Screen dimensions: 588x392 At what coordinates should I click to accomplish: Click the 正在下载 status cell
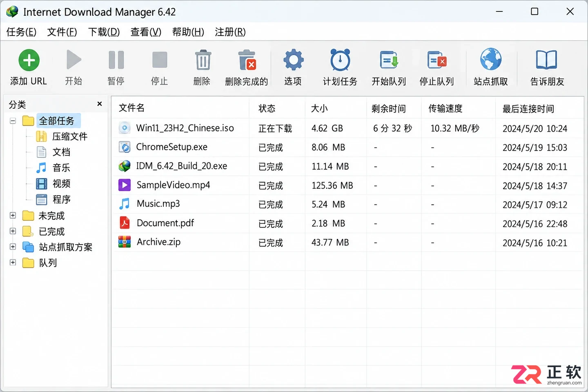[275, 129]
